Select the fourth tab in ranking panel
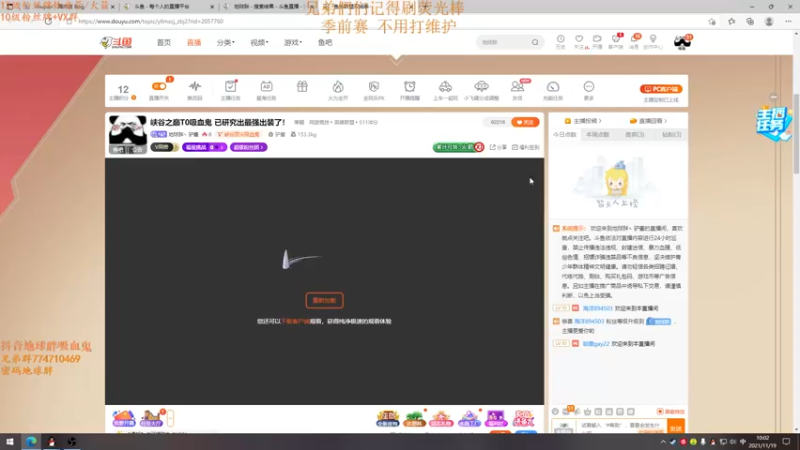Image resolution: width=800 pixels, height=450 pixels. pos(671,135)
